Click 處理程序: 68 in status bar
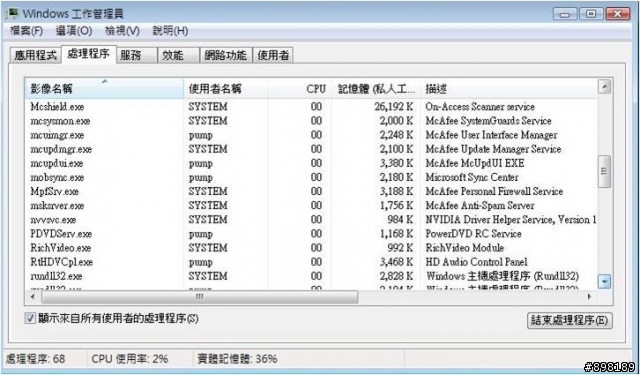This screenshot has height=375, width=640. tap(36, 359)
